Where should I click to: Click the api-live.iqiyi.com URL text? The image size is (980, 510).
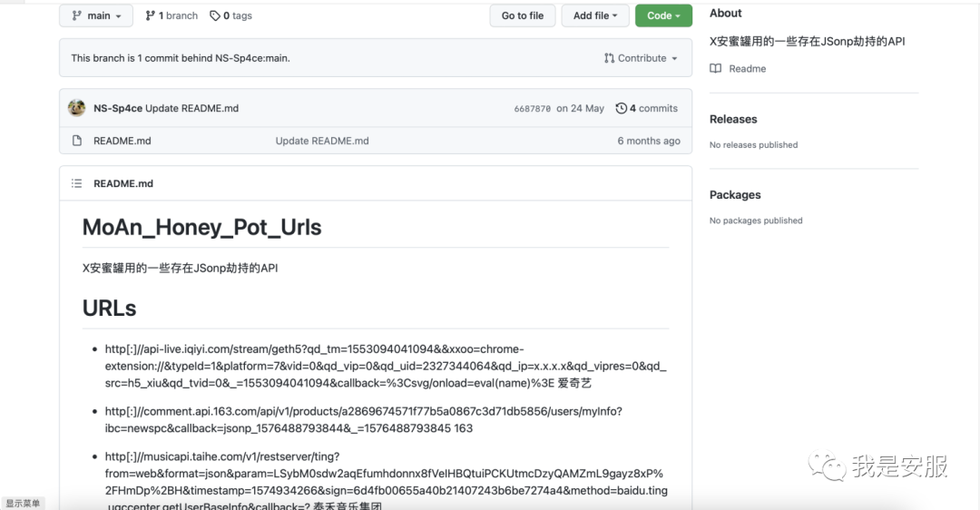pos(386,366)
